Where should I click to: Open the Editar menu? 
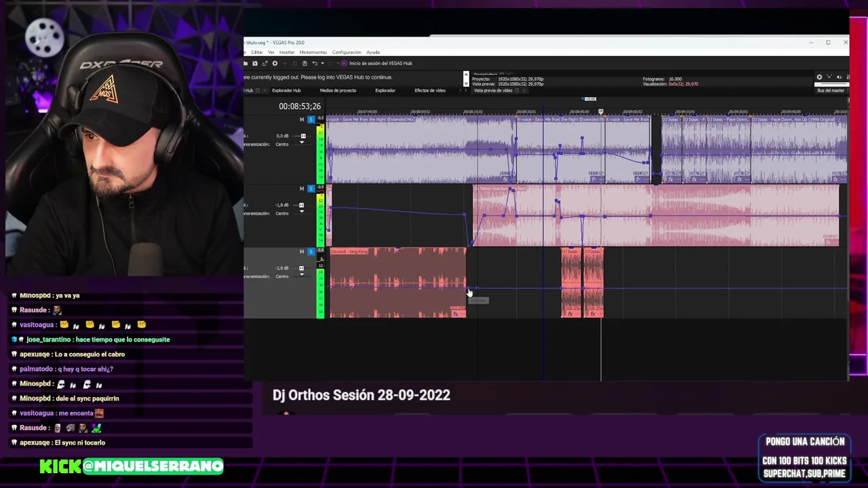pos(257,52)
